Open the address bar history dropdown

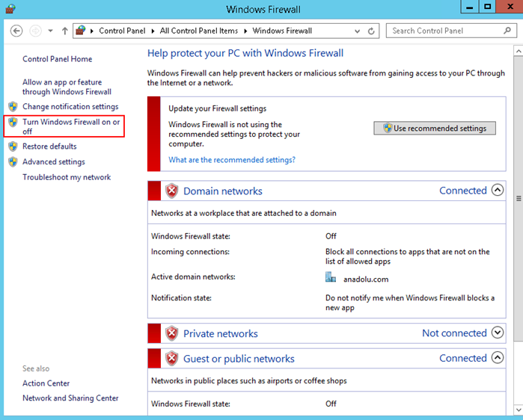tap(357, 31)
